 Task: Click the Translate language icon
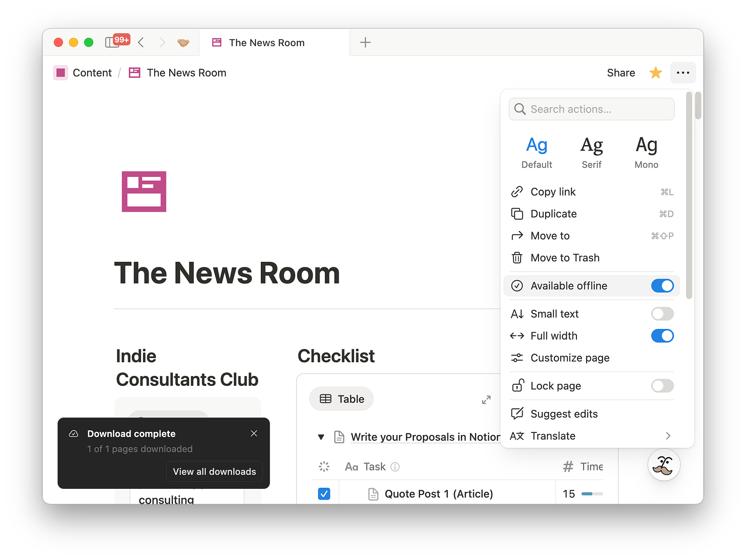(517, 436)
